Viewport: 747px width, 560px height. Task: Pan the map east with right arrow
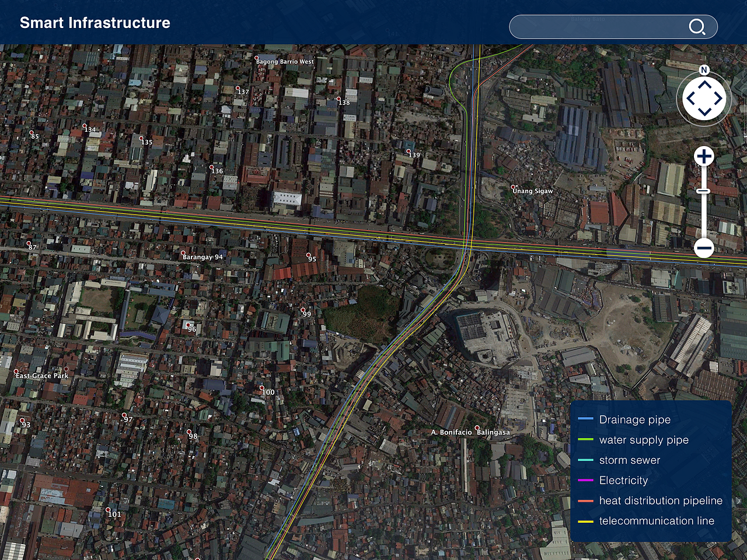click(x=718, y=99)
